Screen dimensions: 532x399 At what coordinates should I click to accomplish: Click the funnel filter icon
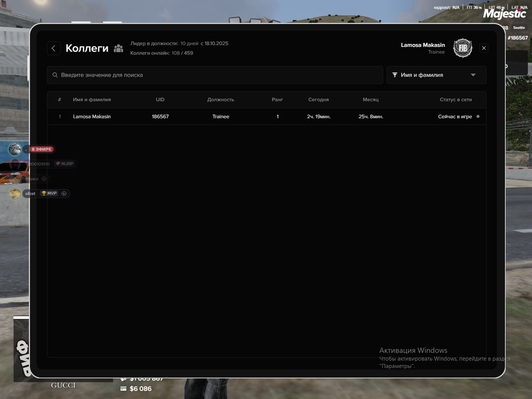click(x=395, y=75)
